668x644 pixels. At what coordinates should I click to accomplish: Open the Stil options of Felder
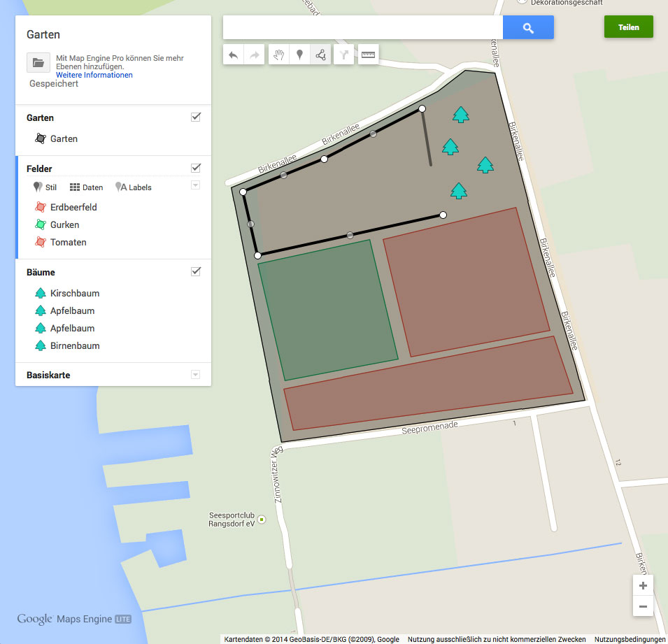point(45,187)
